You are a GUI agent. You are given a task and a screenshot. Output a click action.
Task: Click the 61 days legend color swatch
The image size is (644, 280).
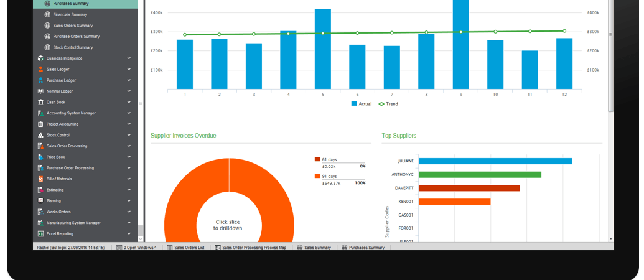tap(317, 159)
